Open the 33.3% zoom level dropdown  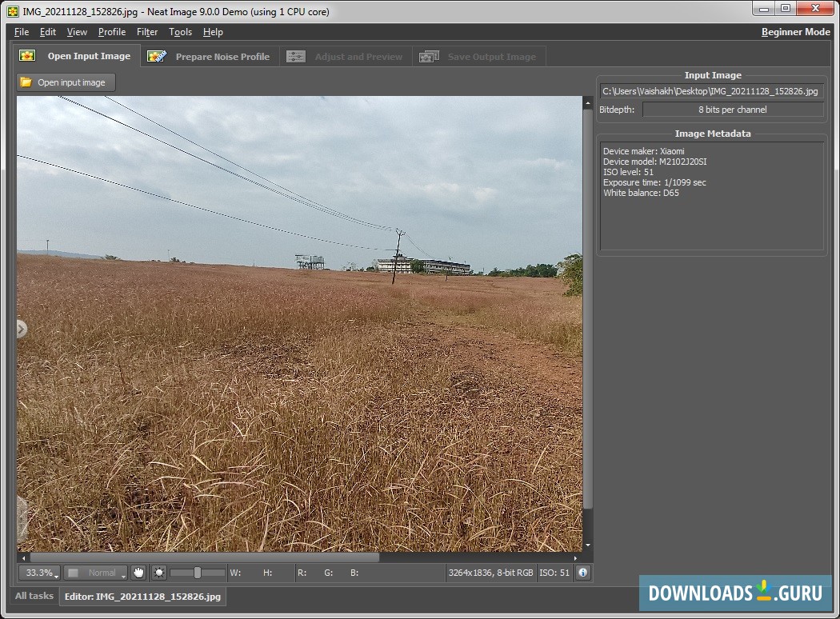click(40, 573)
